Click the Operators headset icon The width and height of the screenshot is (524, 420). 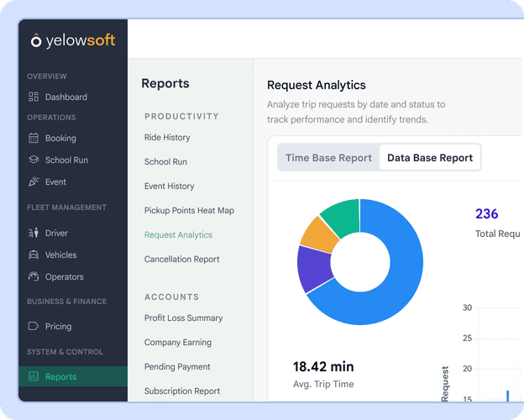point(34,276)
